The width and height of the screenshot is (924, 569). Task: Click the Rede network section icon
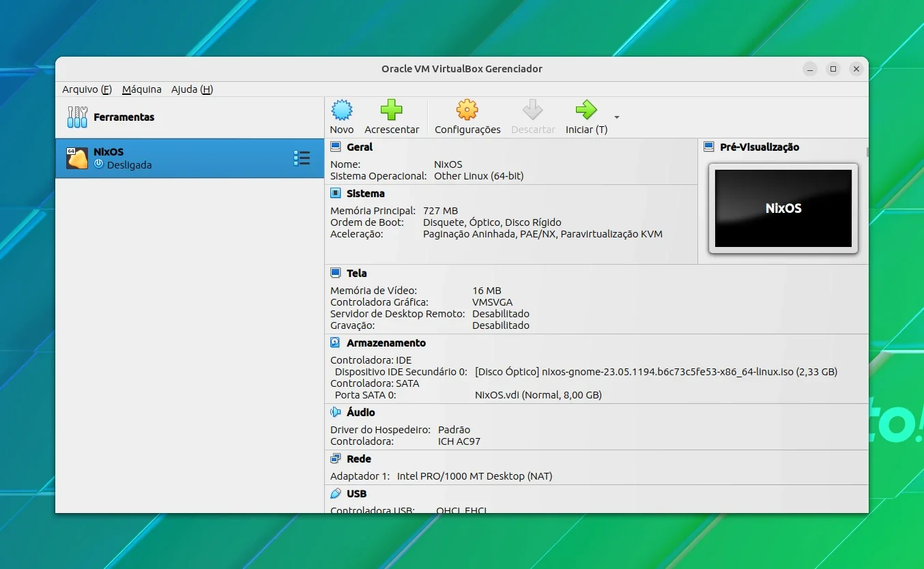335,458
